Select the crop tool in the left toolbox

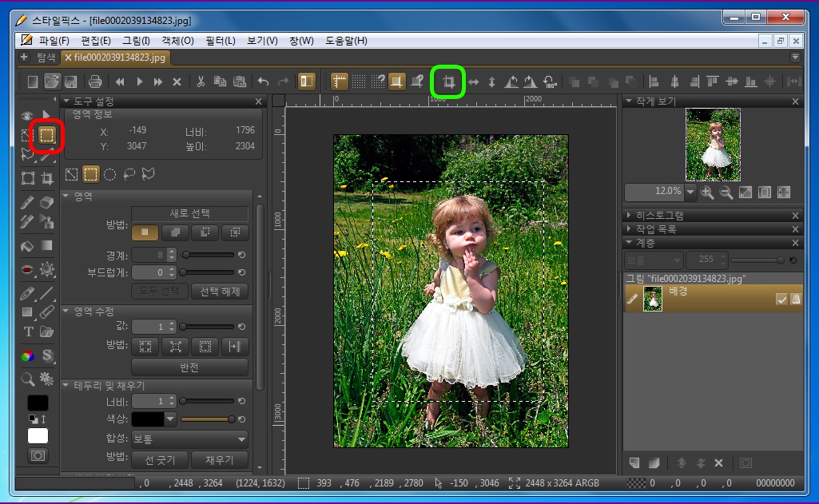47,178
